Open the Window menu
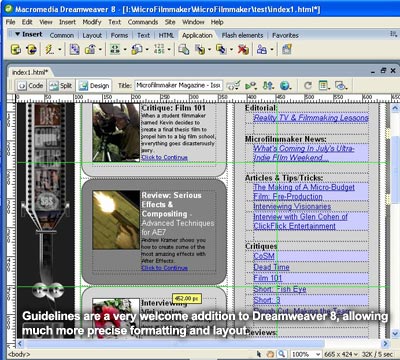 [193, 22]
